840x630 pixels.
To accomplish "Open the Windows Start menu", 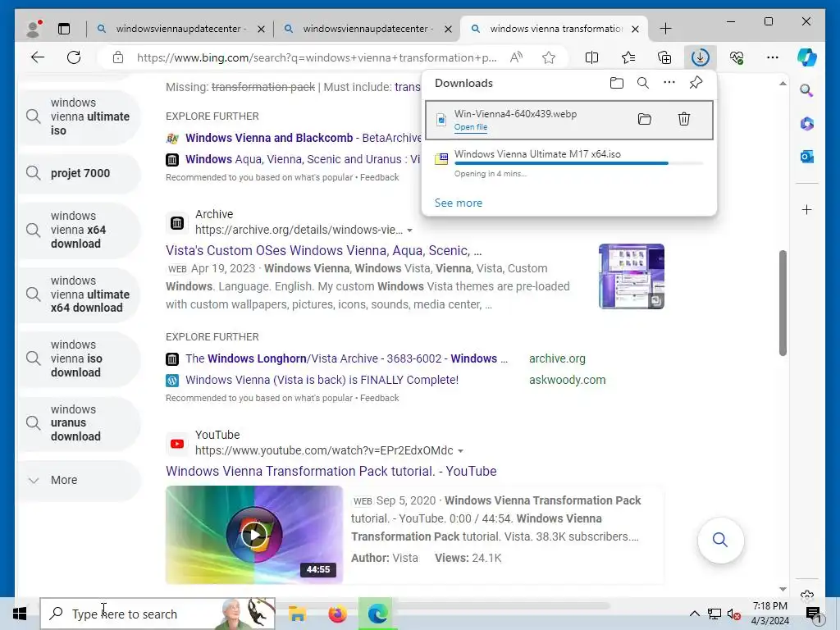I will (x=20, y=614).
